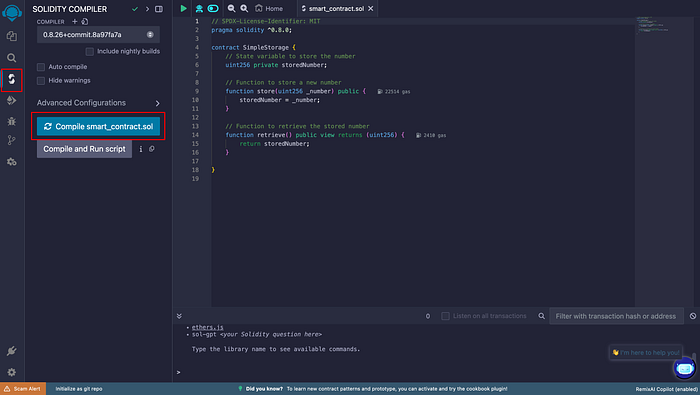Click line number 9 in gutter
The image size is (700, 395).
tap(197, 91)
